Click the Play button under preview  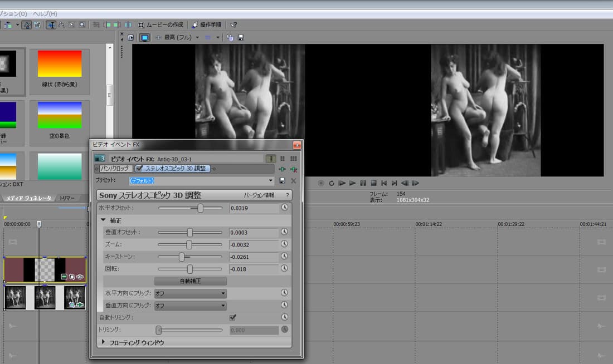coord(352,183)
